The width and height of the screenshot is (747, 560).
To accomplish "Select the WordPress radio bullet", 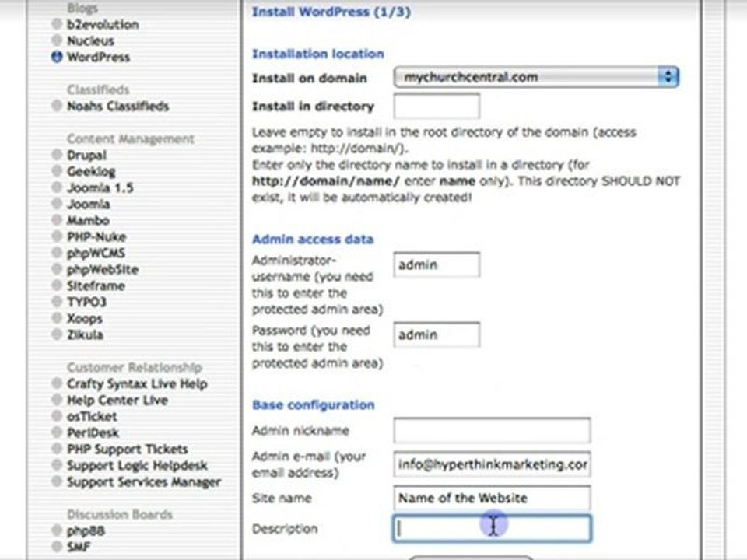I will 57,57.
